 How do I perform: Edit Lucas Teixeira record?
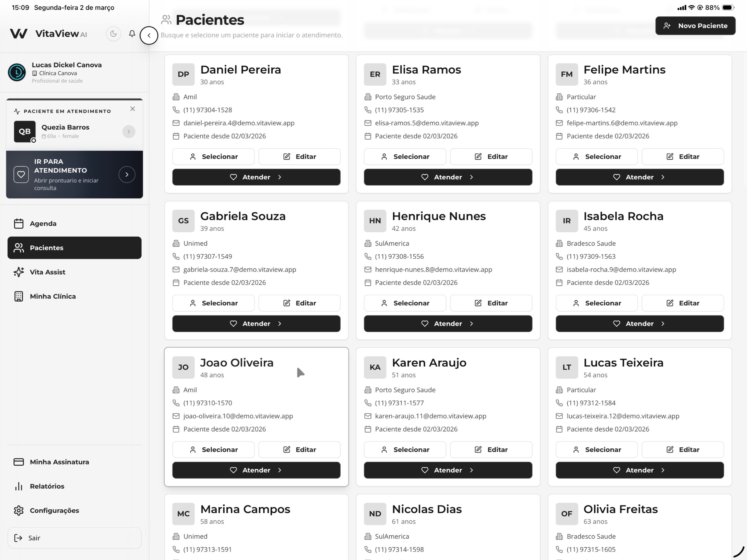pos(683,450)
